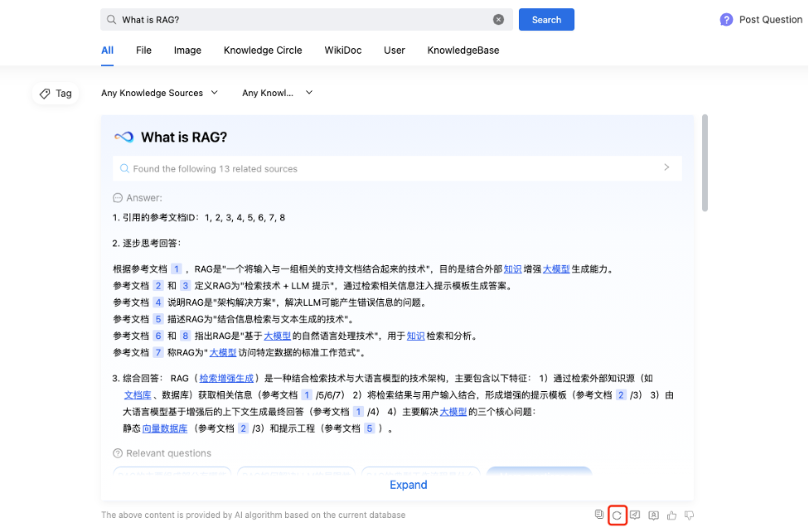Copy the AI answer content

click(x=599, y=515)
